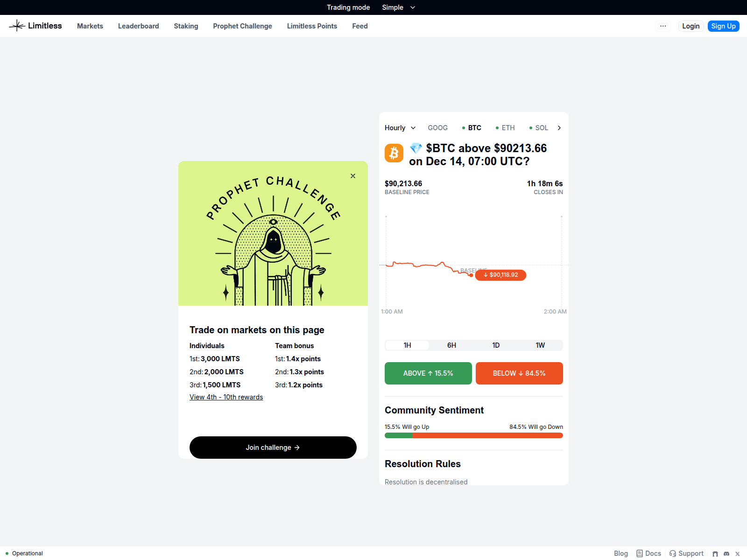Click the Farcaster arch icon in footer
Screen dimensions: 747x560
715,553
